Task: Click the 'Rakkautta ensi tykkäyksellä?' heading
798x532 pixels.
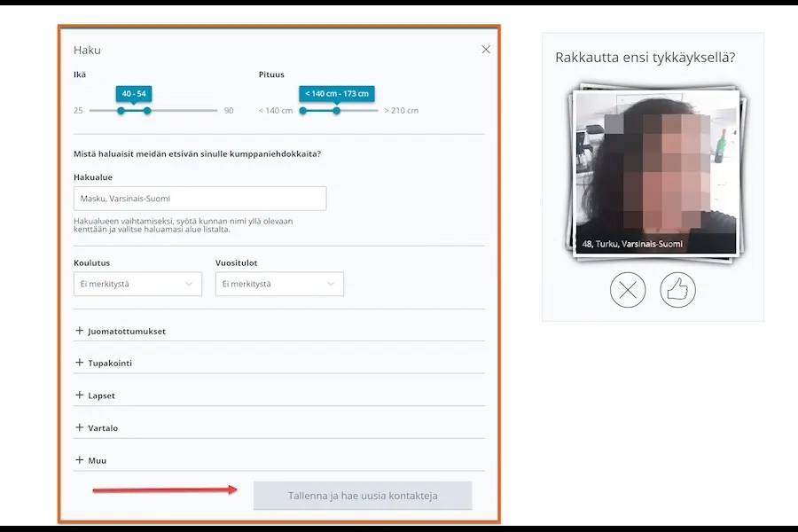Action: 645,58
